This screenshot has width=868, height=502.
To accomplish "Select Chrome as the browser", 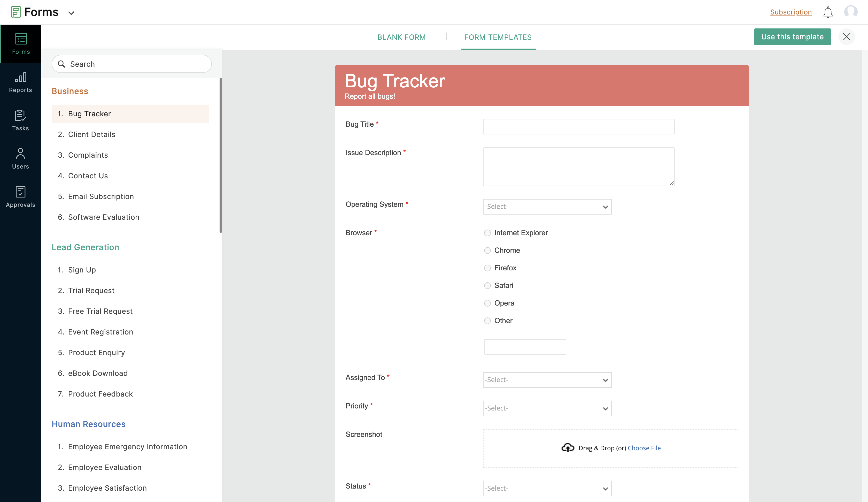I will pos(487,250).
